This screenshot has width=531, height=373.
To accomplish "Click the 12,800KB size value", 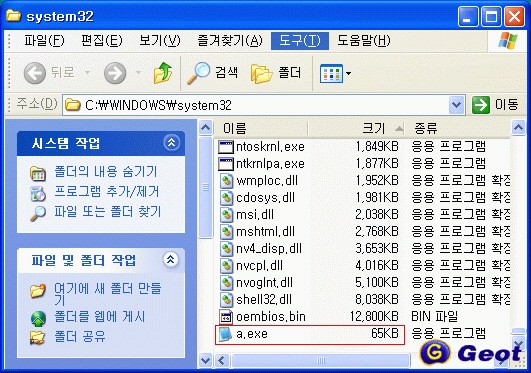I will 374,316.
